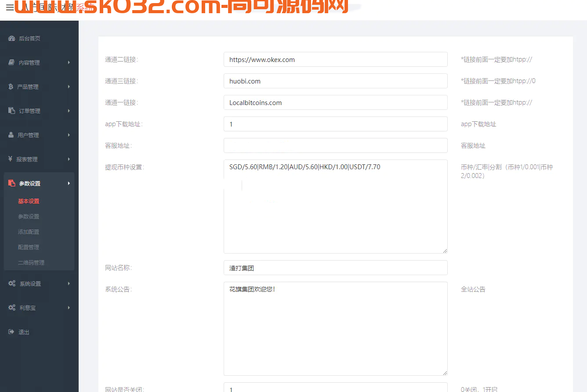This screenshot has height=392, width=587.
Task: Click the 提现币种设置 textarea
Action: 336,207
